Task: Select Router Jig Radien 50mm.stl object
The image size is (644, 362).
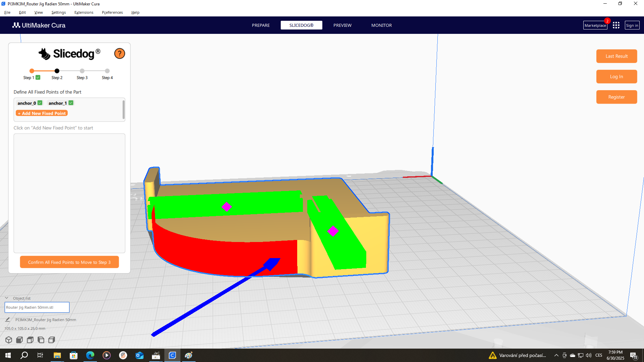Action: [37, 307]
